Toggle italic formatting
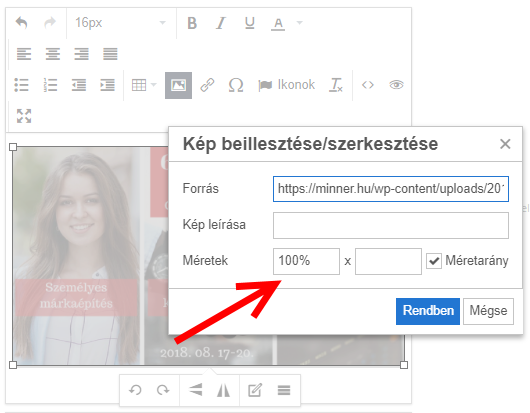The width and height of the screenshot is (530, 413). [x=221, y=23]
